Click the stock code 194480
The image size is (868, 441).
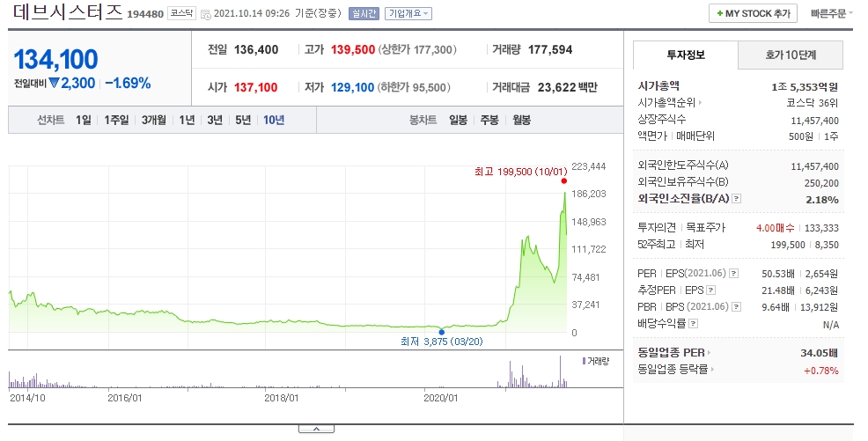(x=145, y=14)
